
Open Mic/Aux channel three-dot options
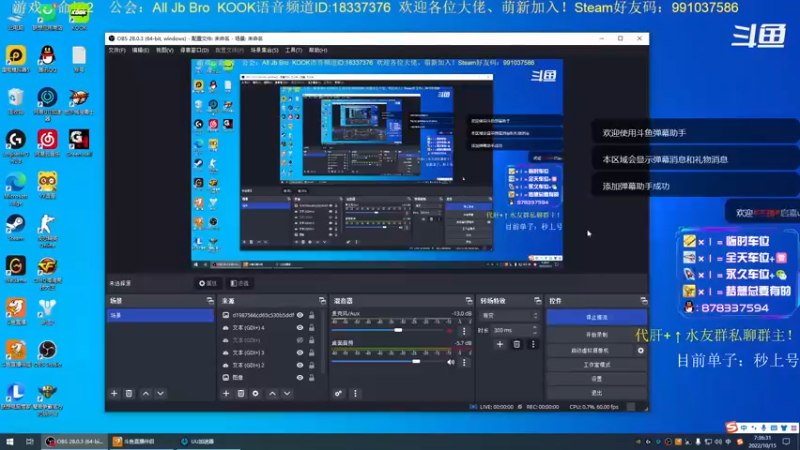[x=464, y=331]
